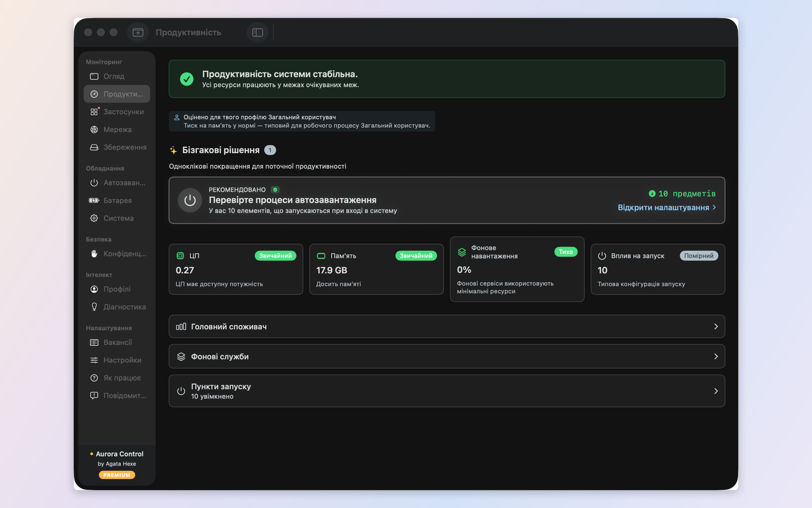Click the Звичайний badge on Пам'ять card
The height and width of the screenshot is (508, 812).
(x=416, y=256)
